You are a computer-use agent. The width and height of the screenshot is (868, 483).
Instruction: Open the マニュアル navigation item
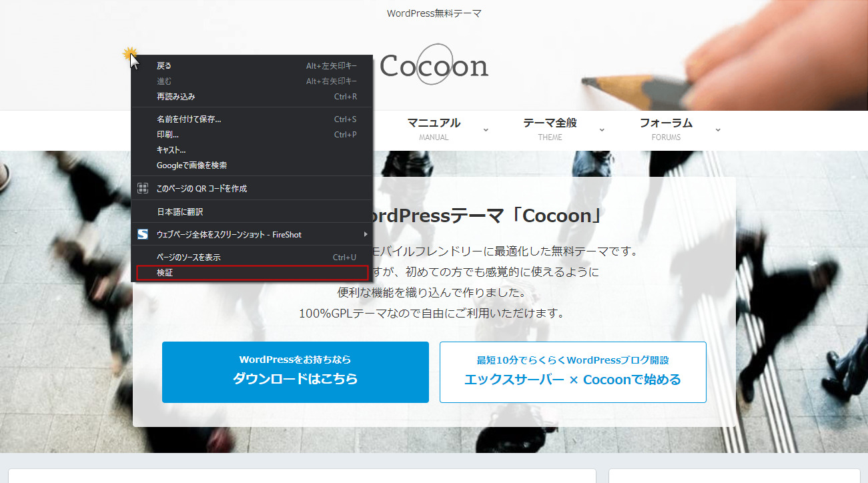434,129
